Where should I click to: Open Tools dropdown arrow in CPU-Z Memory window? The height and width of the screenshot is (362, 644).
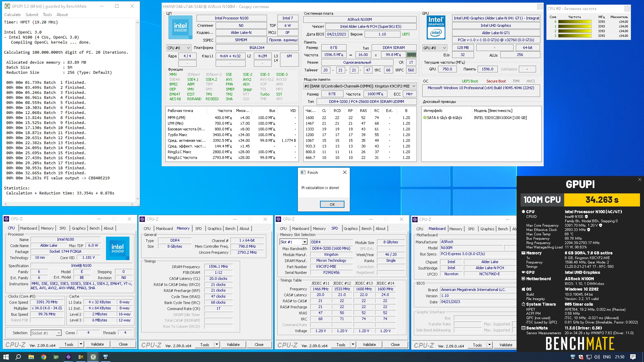click(217, 345)
